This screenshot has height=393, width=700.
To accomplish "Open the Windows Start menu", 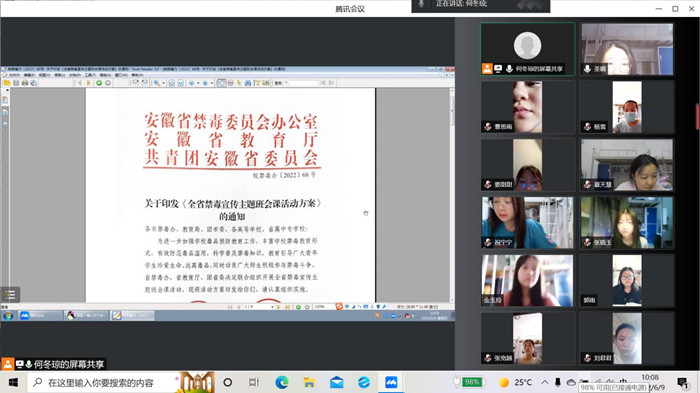I will [12, 382].
